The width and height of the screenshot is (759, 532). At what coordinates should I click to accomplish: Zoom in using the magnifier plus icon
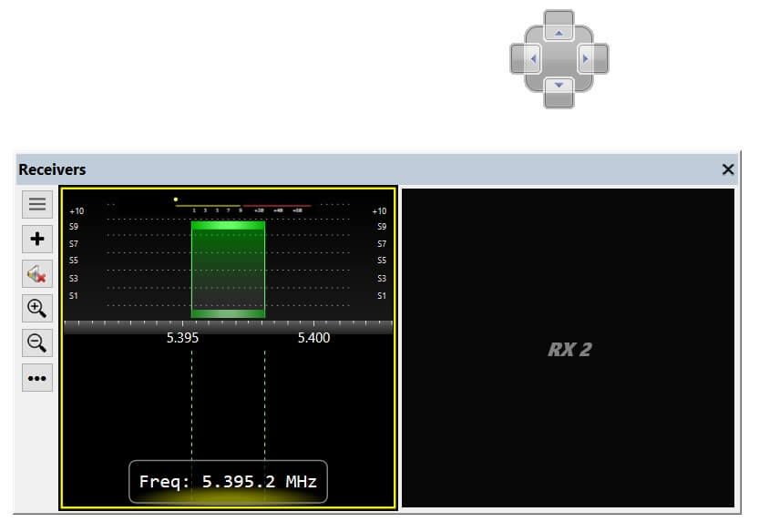[37, 308]
